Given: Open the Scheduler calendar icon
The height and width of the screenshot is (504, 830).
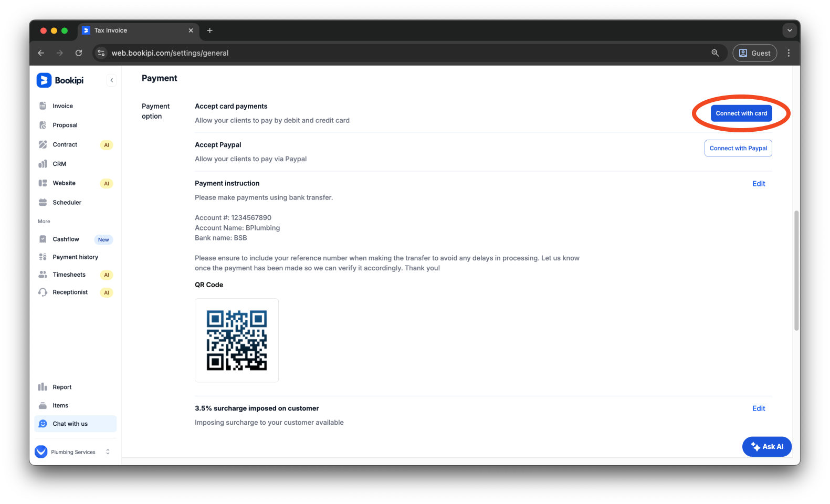Looking at the screenshot, I should (x=43, y=202).
